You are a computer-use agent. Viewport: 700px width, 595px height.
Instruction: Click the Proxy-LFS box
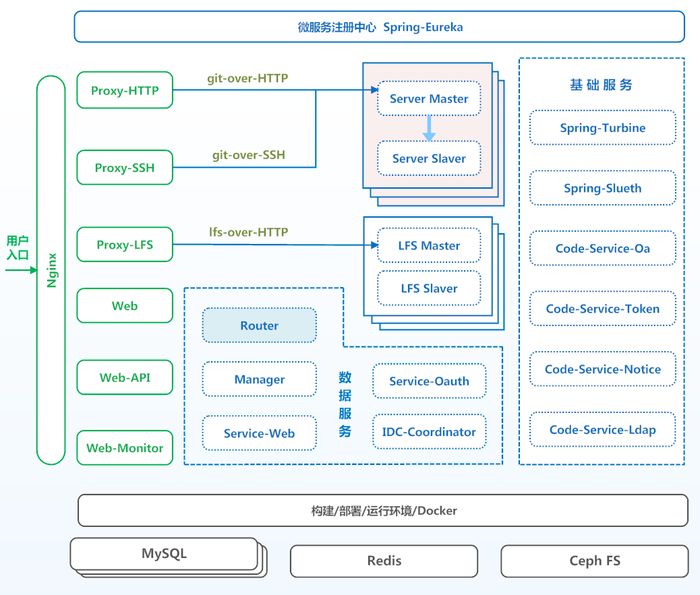pos(125,245)
